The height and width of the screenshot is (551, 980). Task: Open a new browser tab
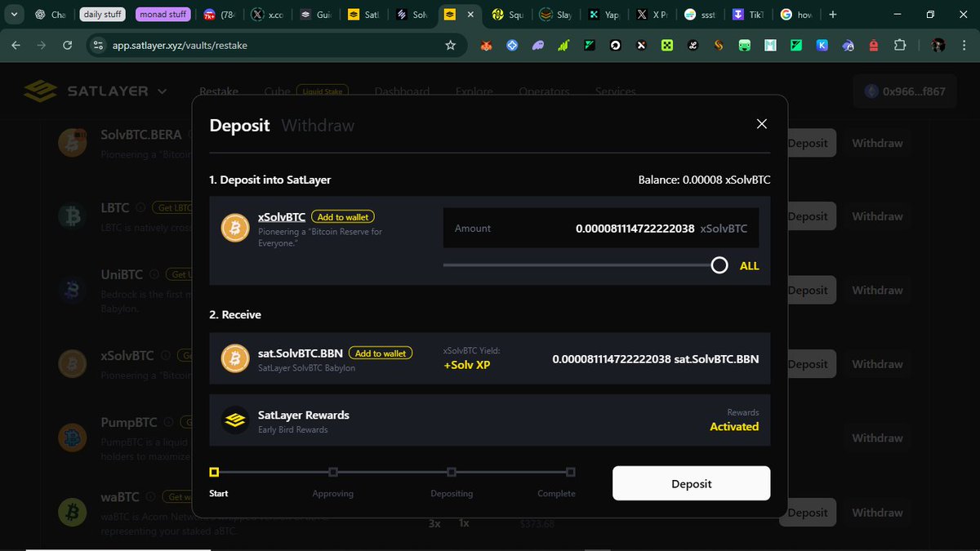(x=832, y=14)
